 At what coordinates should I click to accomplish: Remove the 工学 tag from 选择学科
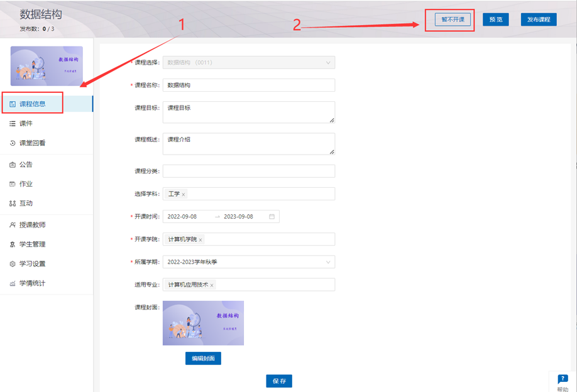tap(184, 195)
